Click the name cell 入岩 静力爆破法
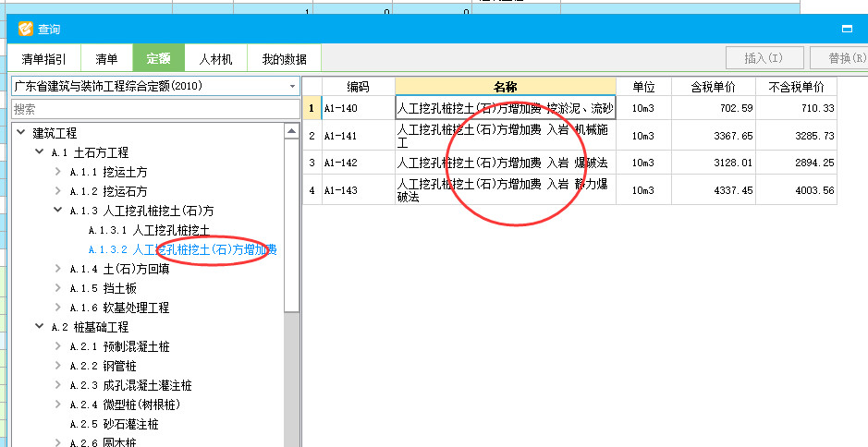The image size is (868, 447). click(x=506, y=189)
